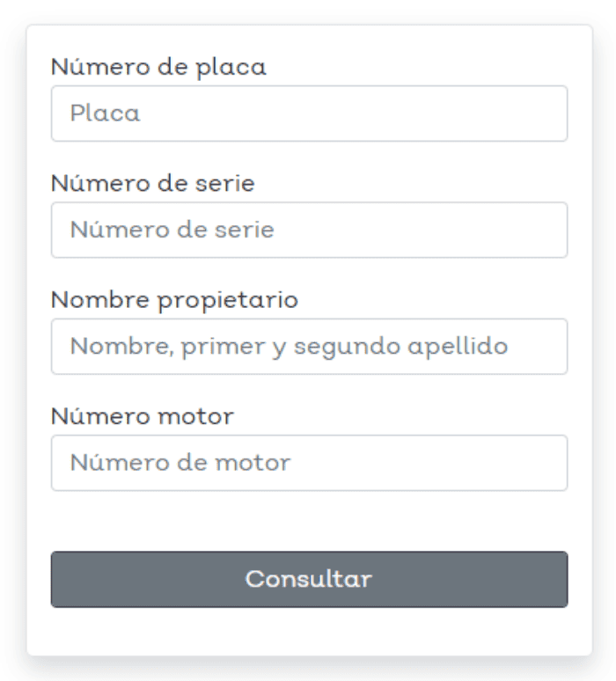This screenshot has height=681, width=616.
Task: Click the "Número de placa" label
Action: tap(158, 66)
